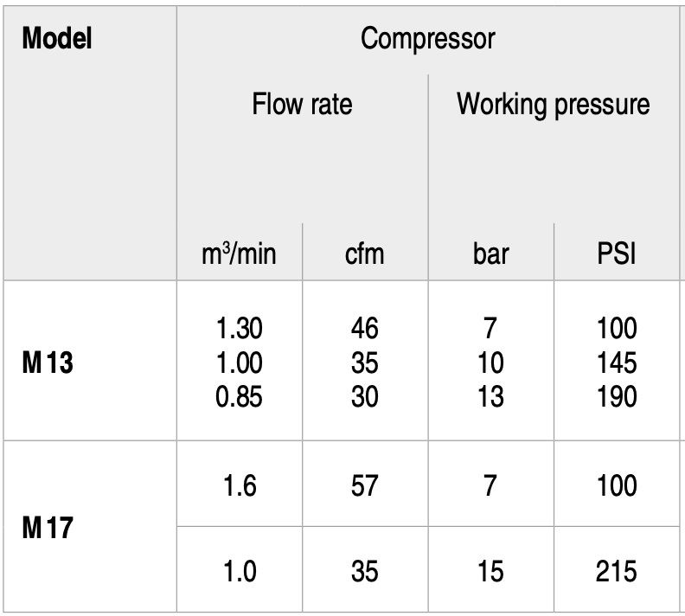Click the 145 PSI value

(617, 363)
